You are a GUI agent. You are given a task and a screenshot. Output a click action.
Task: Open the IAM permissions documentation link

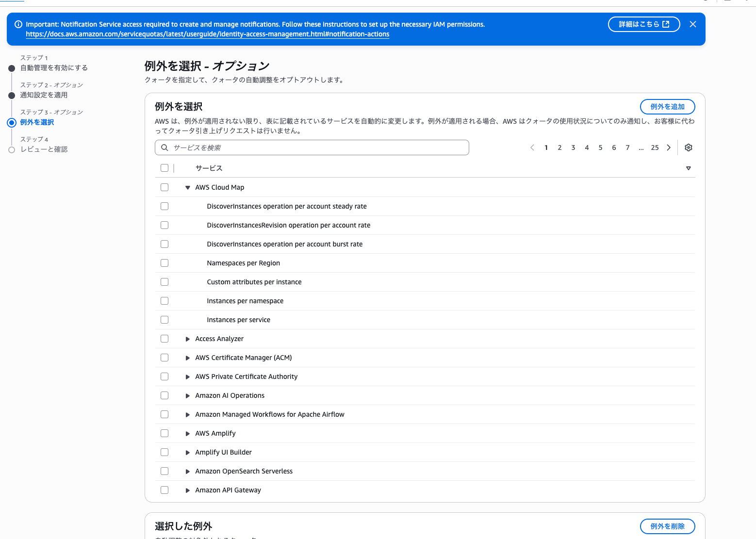coord(208,34)
